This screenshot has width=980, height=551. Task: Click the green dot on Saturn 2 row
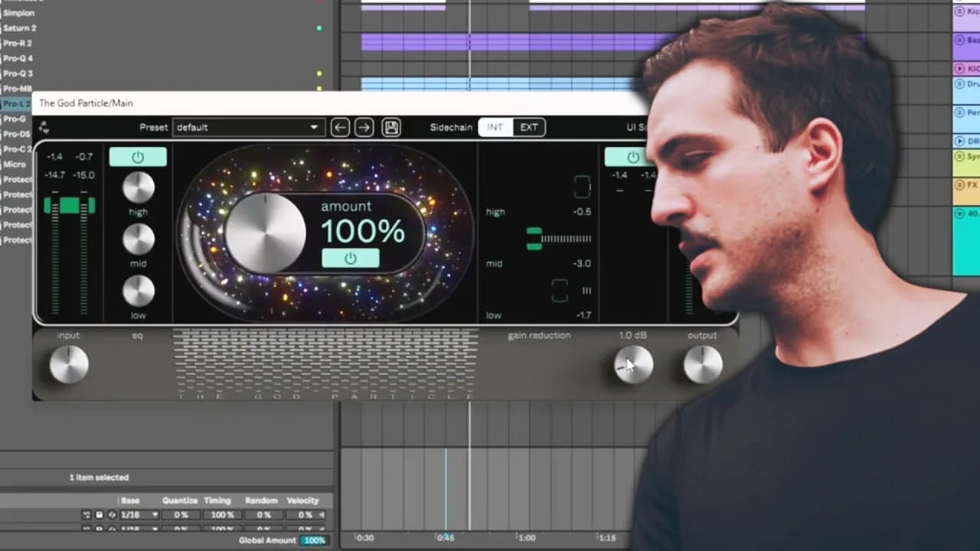tap(319, 28)
